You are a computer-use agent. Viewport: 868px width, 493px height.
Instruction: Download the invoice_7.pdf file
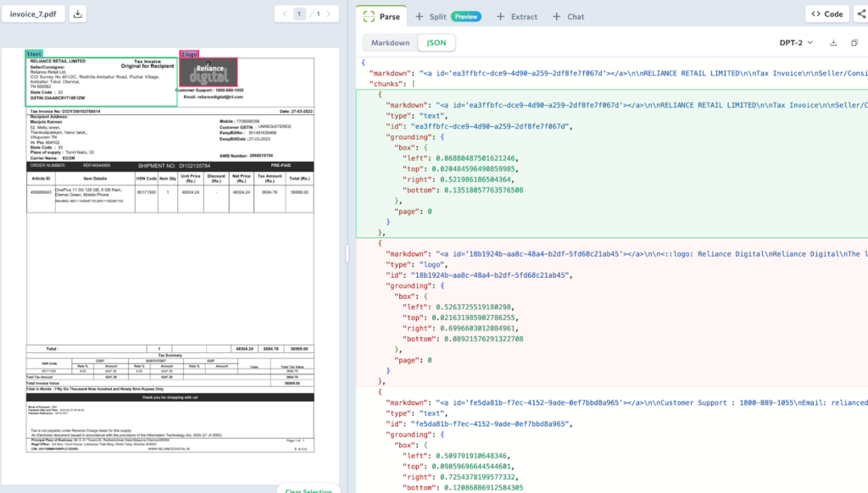pyautogui.click(x=77, y=14)
